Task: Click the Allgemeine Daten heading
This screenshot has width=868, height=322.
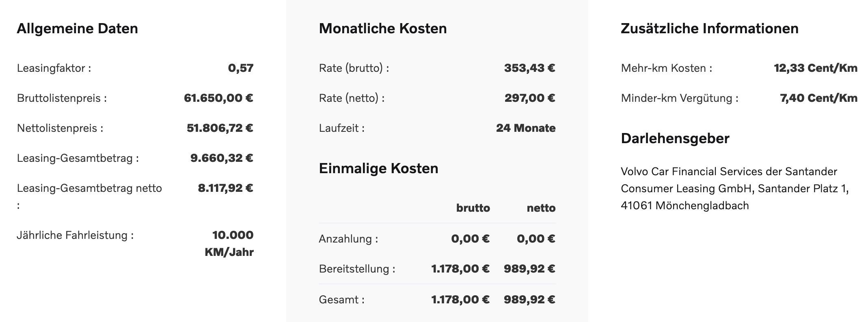Action: [77, 29]
